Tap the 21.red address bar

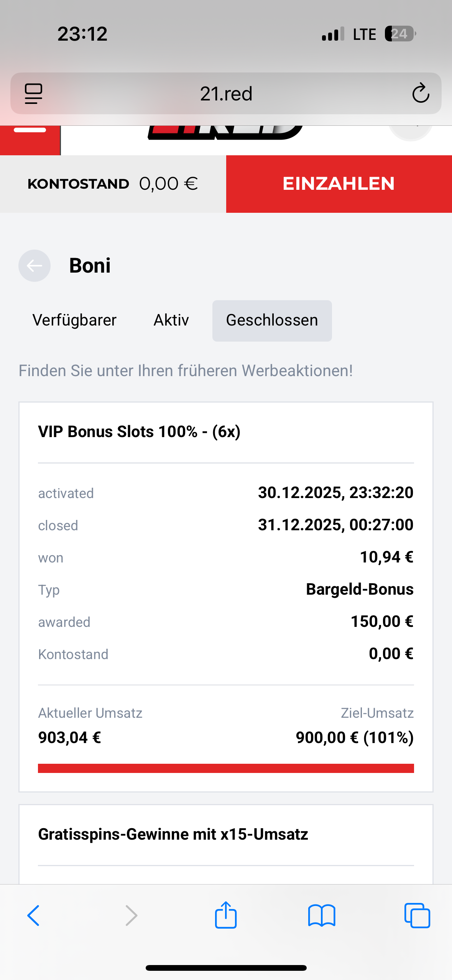click(226, 94)
